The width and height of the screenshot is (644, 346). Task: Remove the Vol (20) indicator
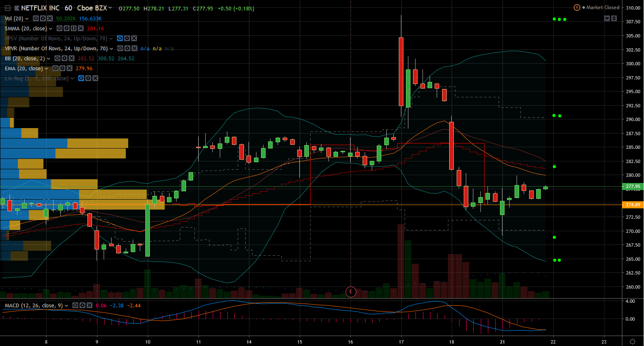(x=50, y=19)
